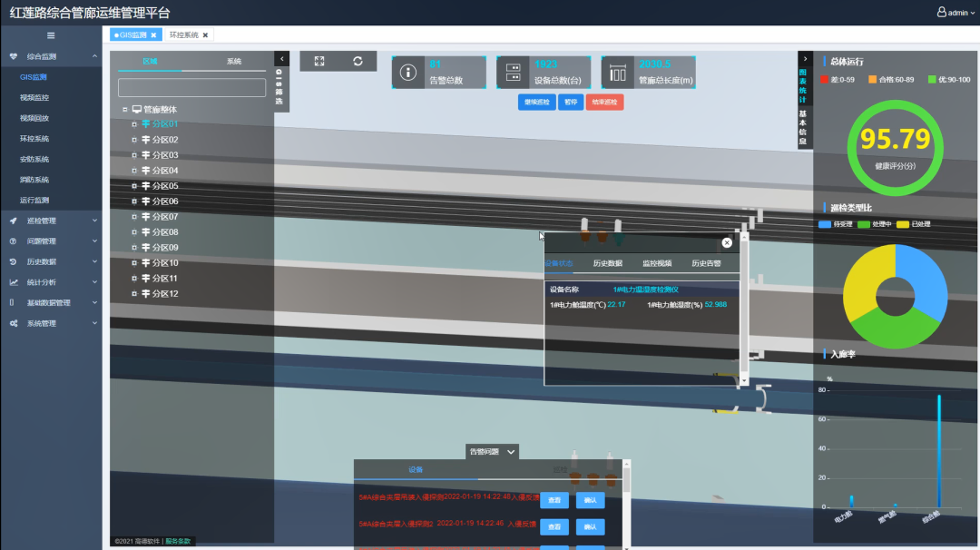Click the red 结束巡检 button
The image size is (980, 550).
click(604, 103)
